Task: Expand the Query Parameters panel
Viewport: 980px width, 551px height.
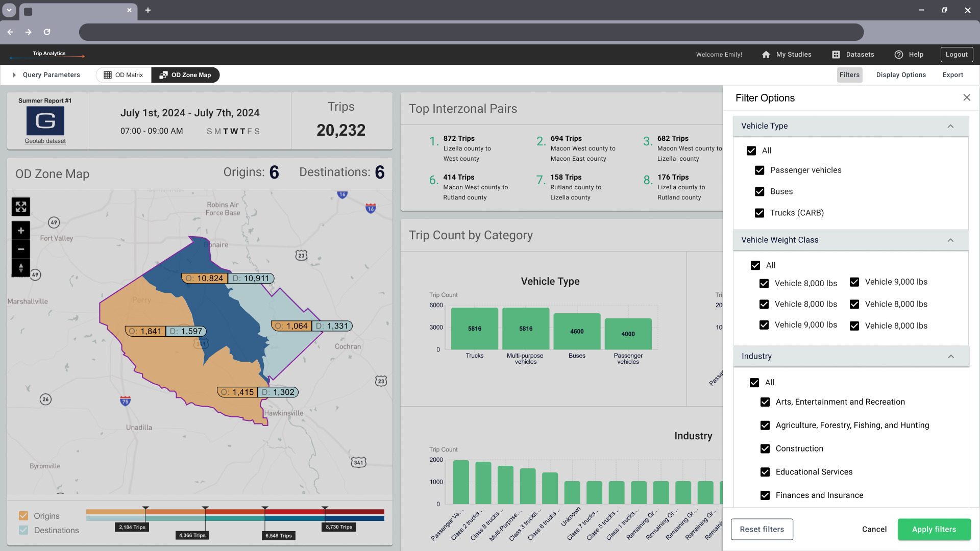Action: pos(14,75)
